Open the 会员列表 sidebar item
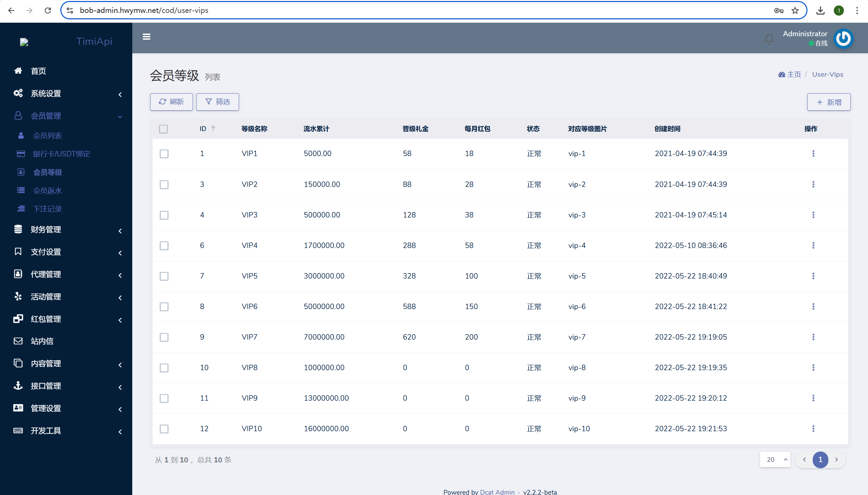This screenshot has width=868, height=495. pos(47,136)
